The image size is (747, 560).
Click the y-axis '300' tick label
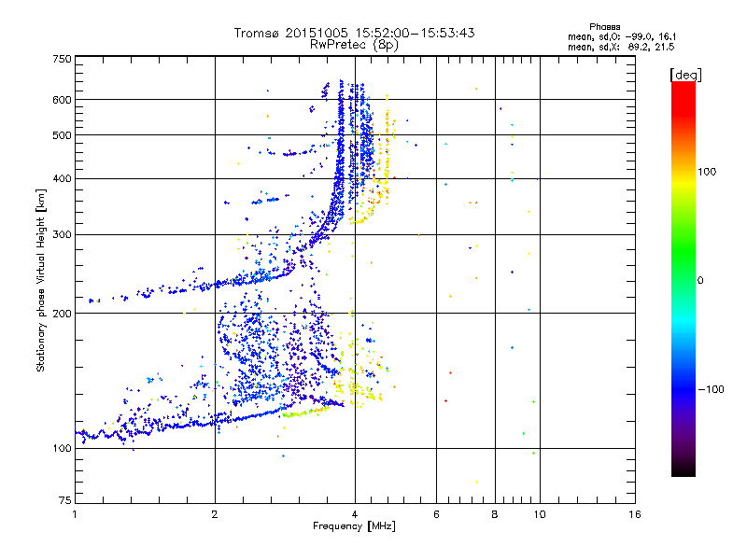click(62, 234)
